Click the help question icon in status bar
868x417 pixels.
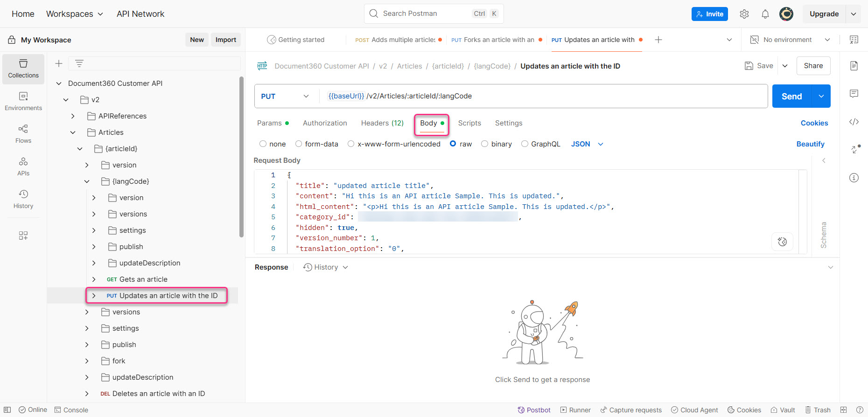(x=860, y=410)
